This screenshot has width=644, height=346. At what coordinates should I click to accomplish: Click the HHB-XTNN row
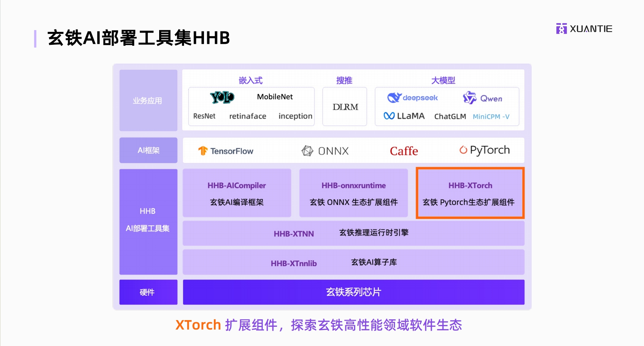click(x=353, y=233)
